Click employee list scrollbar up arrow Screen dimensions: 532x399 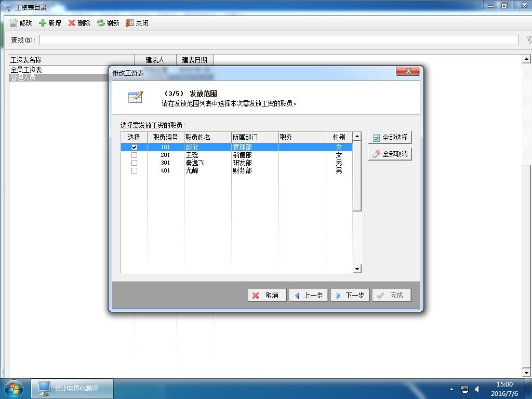click(x=357, y=137)
